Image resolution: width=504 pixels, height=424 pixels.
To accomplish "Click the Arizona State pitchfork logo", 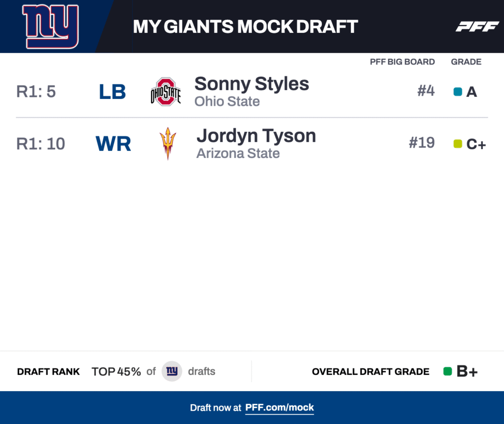I will click(168, 143).
